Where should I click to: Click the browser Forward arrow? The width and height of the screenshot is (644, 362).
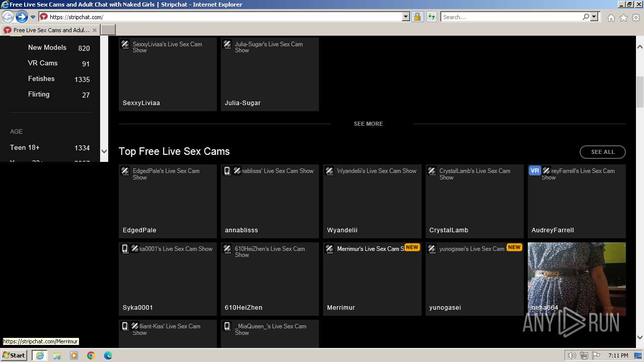click(21, 17)
